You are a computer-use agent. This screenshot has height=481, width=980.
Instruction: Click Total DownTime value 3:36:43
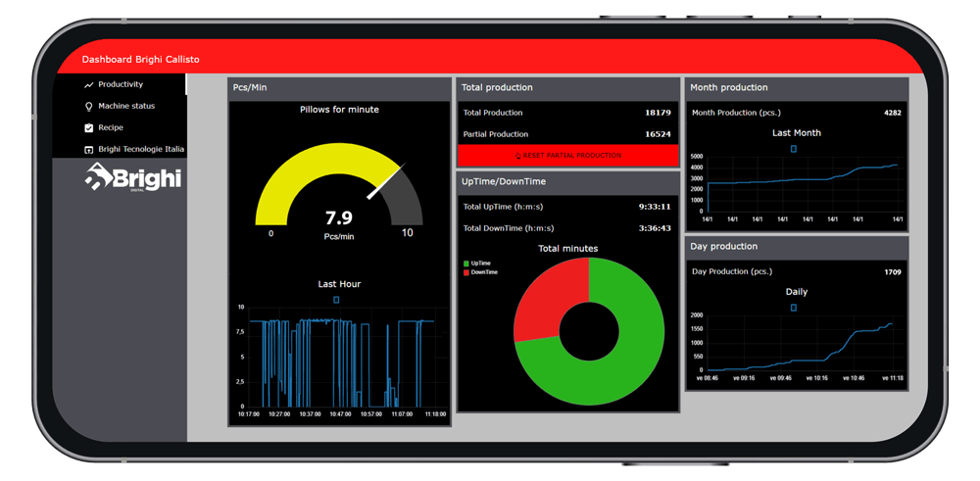tap(655, 228)
